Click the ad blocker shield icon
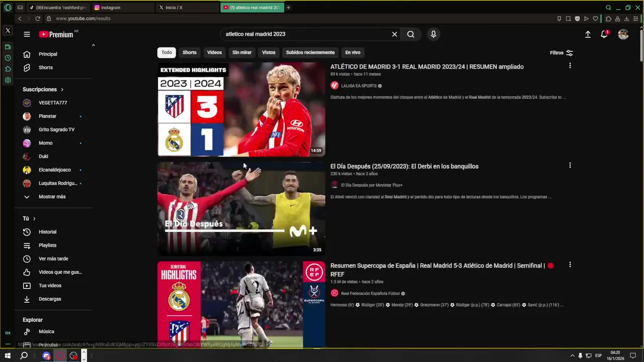Screen dimensions: 644x362 point(577,19)
